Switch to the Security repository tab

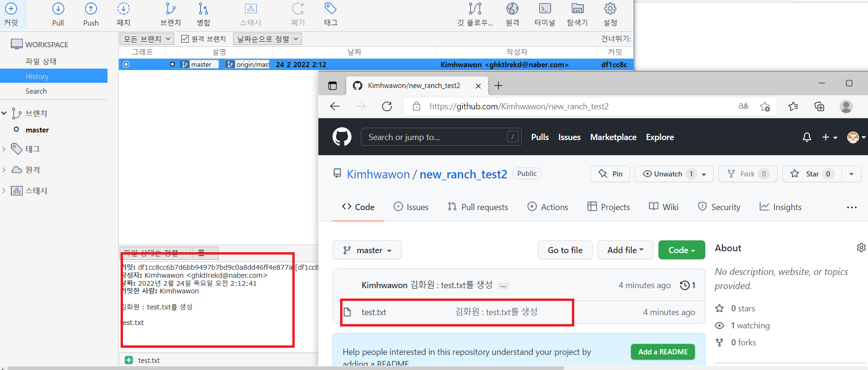pos(719,207)
